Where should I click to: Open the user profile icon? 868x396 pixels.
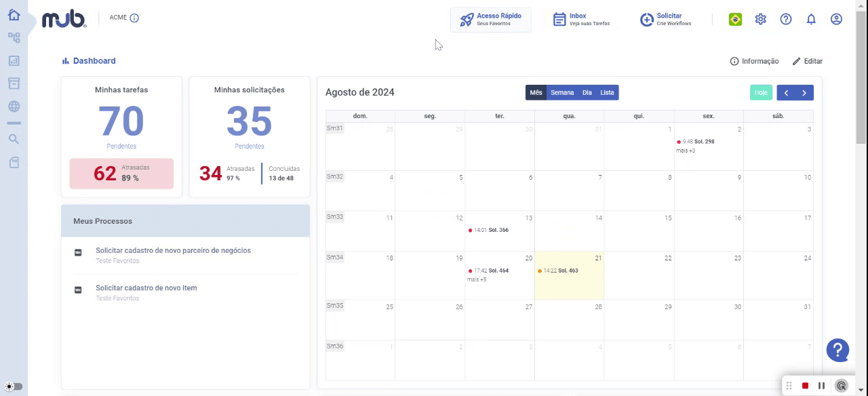click(x=836, y=19)
